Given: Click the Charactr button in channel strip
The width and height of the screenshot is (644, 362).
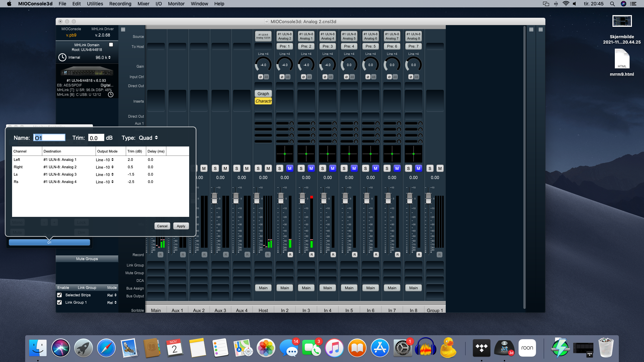Looking at the screenshot, I should (x=263, y=101).
